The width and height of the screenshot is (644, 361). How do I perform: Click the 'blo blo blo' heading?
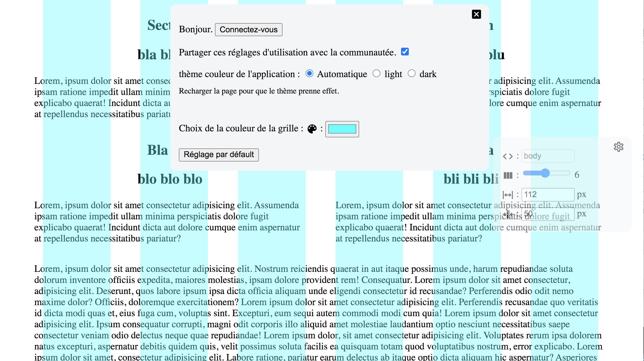tap(170, 179)
